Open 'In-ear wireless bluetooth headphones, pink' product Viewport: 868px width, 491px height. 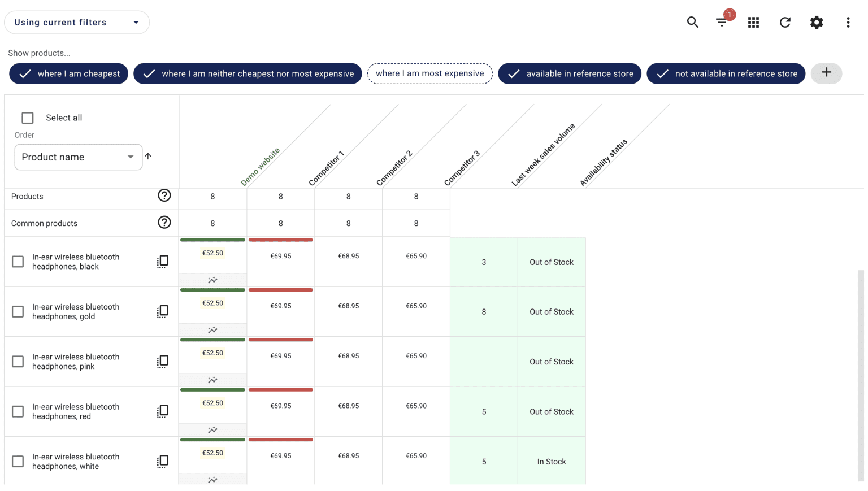coord(76,362)
